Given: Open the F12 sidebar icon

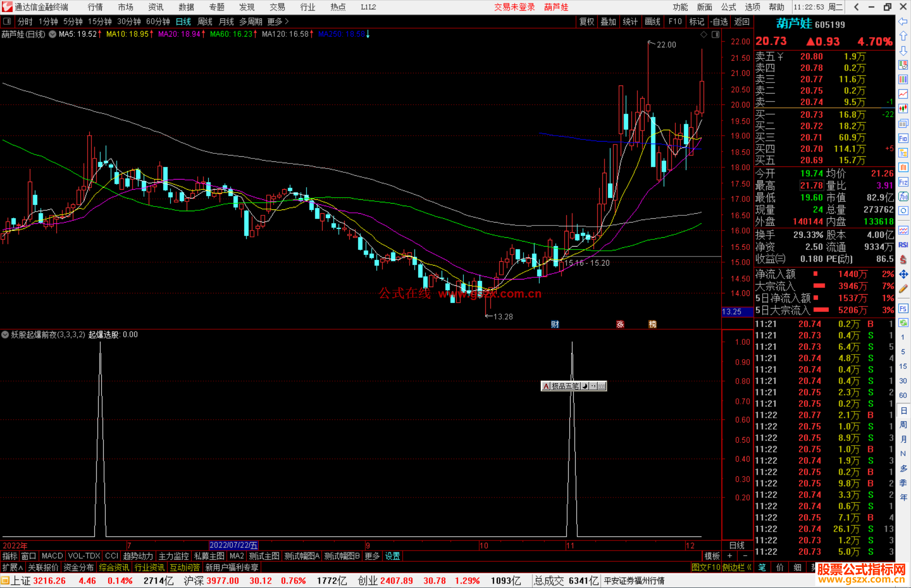Looking at the screenshot, I should pyautogui.click(x=903, y=182).
